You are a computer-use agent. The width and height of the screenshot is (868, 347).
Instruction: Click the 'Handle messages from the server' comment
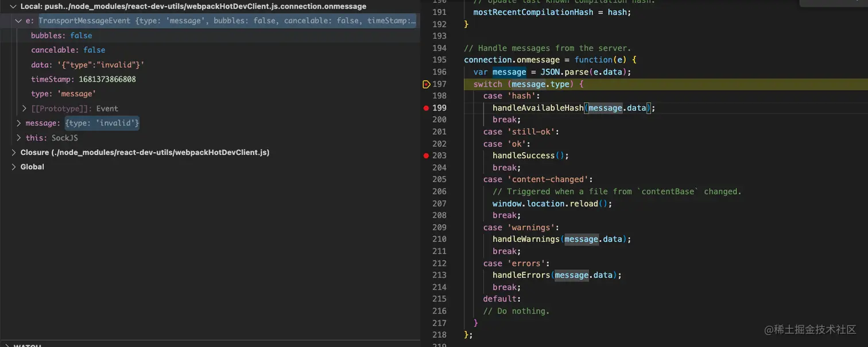click(547, 48)
